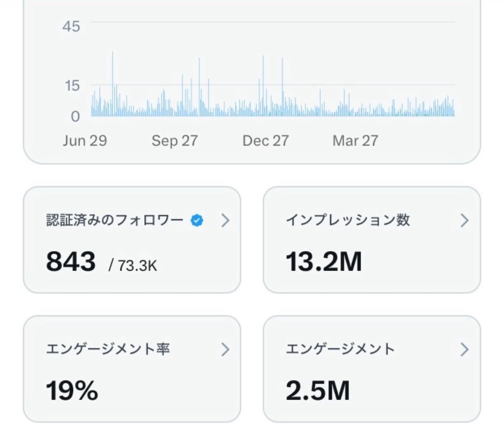The image size is (504, 431).
Task: Click the 45 y-axis value
Action: [x=71, y=26]
